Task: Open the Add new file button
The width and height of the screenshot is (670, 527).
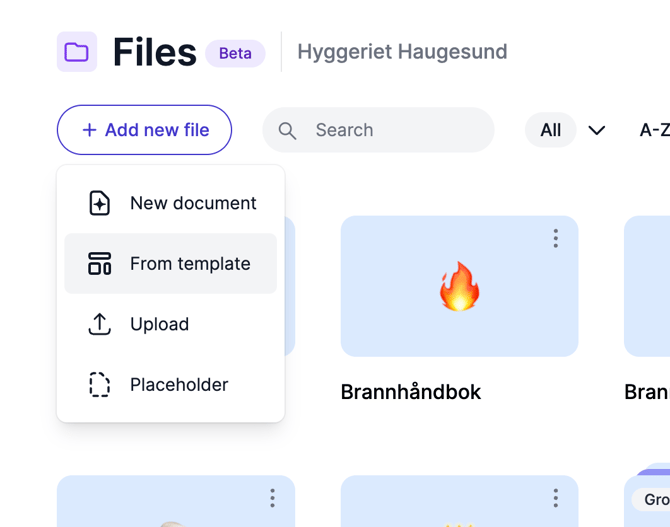Action: 144,130
